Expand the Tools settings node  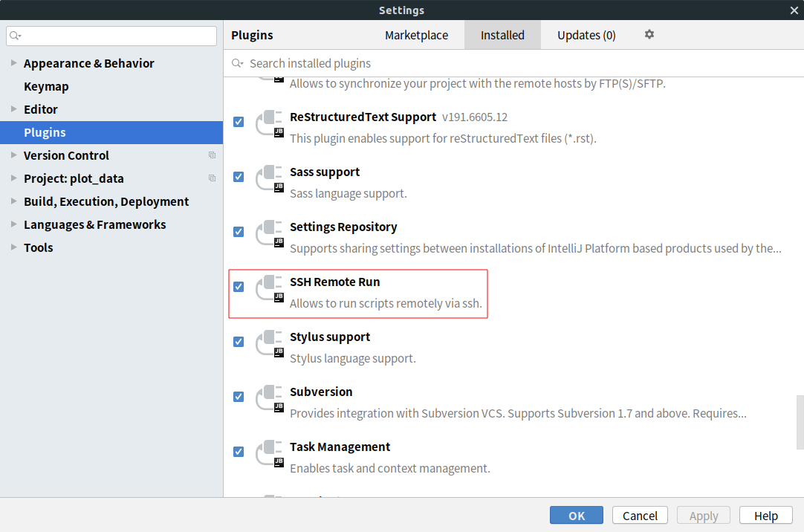pyautogui.click(x=14, y=247)
